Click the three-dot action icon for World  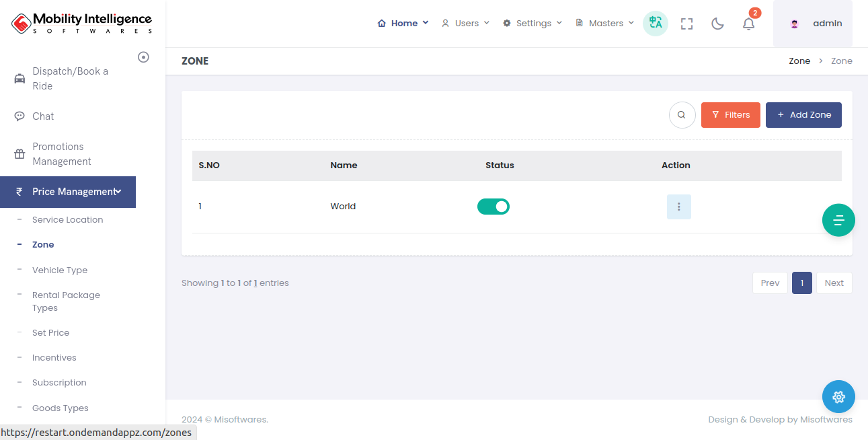click(x=678, y=207)
